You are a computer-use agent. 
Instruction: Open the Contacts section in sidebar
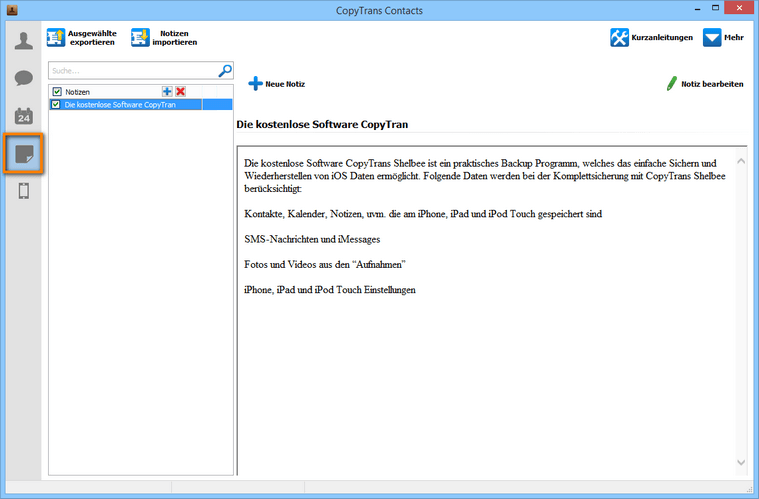coord(24,41)
